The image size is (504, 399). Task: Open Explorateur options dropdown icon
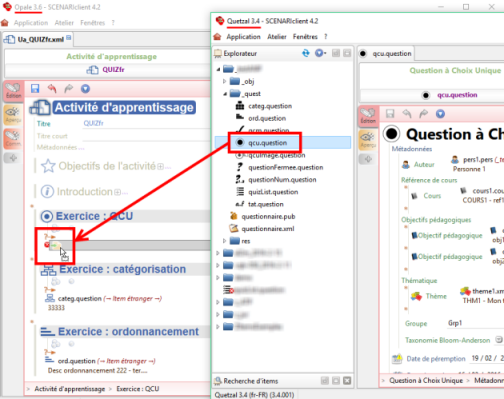[320, 53]
